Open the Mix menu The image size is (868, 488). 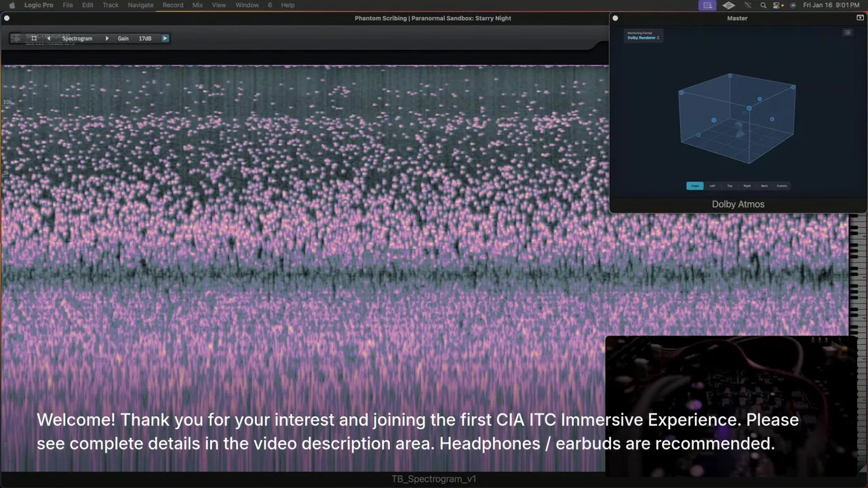pyautogui.click(x=197, y=5)
